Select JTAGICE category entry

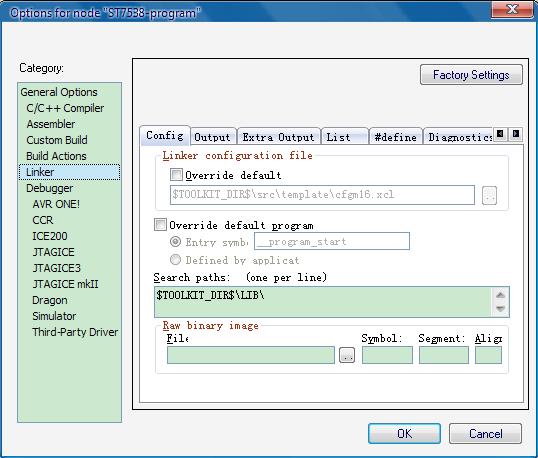[53, 252]
